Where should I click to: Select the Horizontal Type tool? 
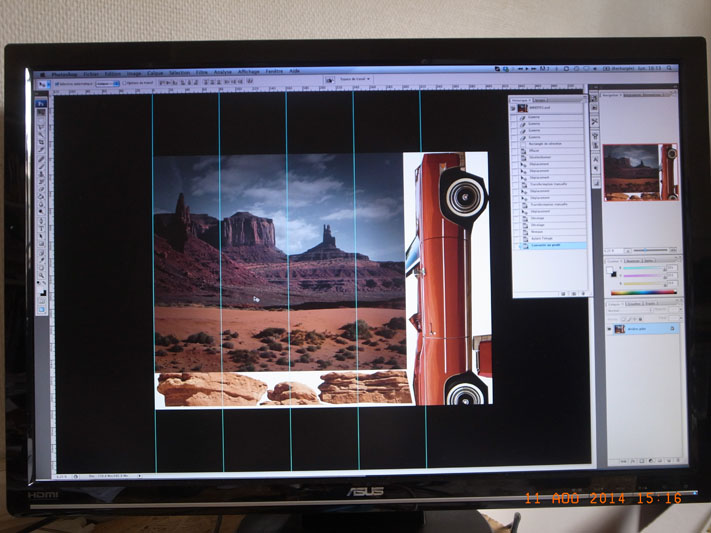(41, 229)
